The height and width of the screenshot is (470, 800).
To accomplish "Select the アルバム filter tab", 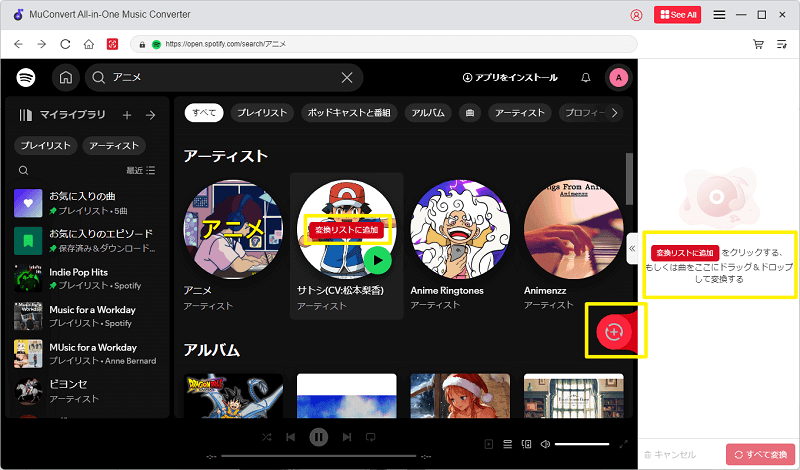I will 428,113.
